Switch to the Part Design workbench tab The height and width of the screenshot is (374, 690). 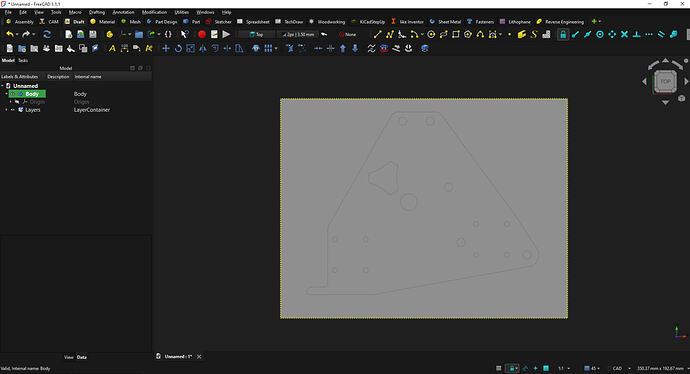pyautogui.click(x=161, y=22)
